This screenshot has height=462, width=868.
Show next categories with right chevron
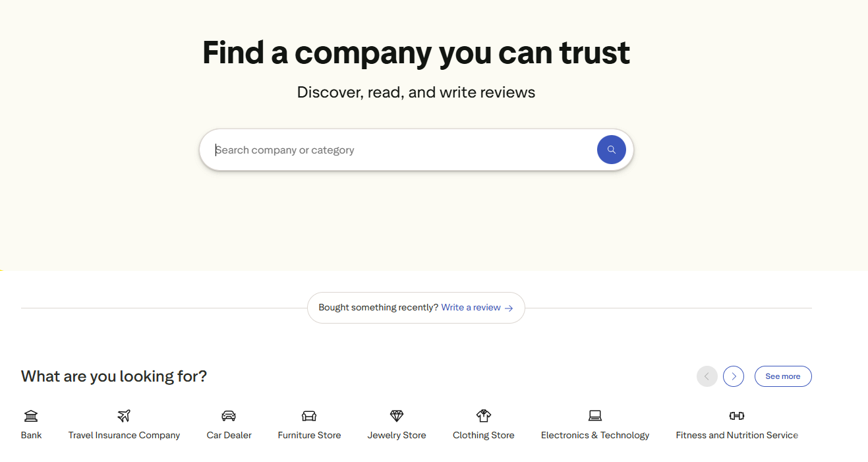[x=734, y=376]
